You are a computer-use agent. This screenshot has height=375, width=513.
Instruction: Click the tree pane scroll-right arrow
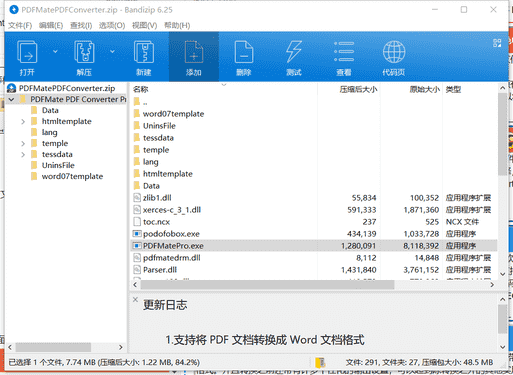121,347
